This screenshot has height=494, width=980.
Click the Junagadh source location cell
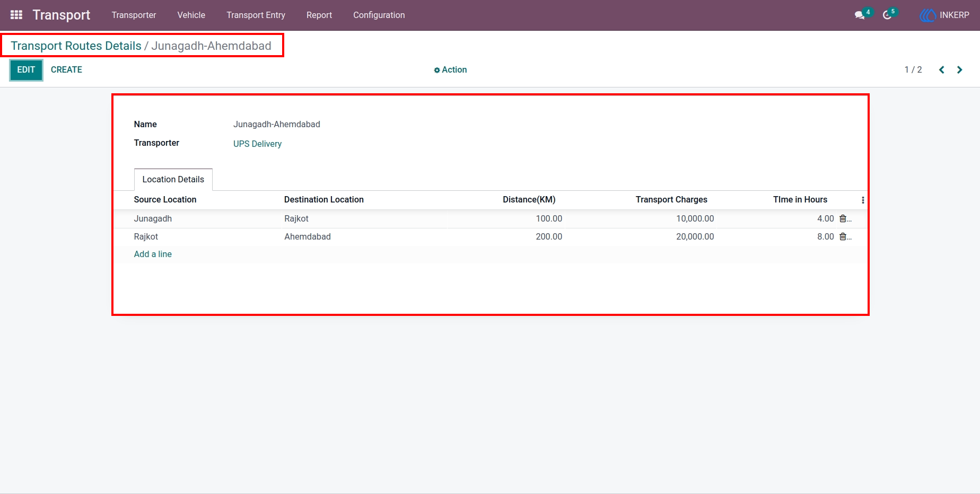(153, 219)
